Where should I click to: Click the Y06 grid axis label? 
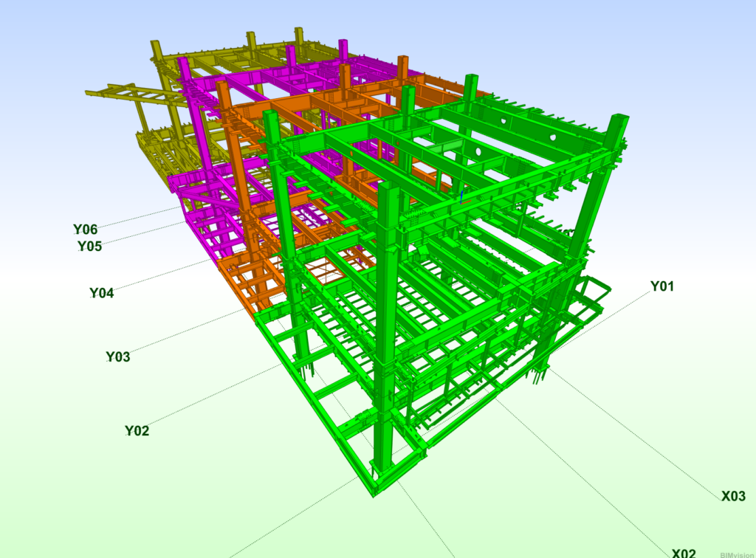[x=85, y=230]
